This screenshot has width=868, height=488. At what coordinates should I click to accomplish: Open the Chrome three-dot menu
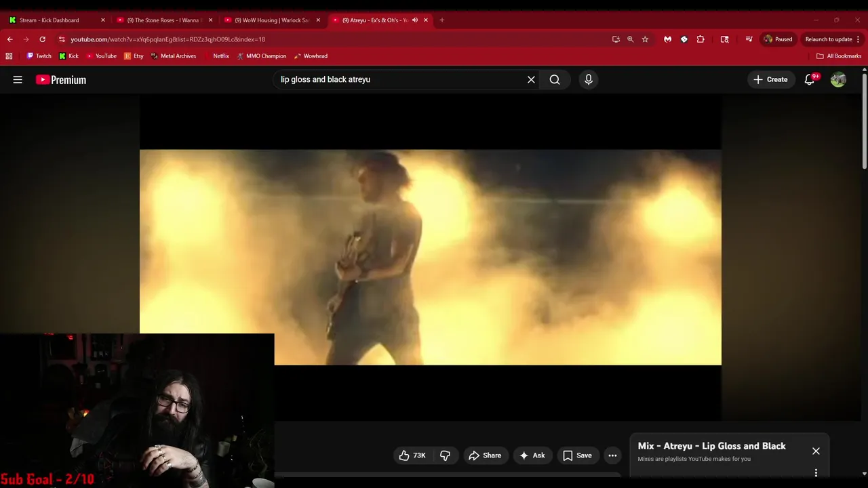click(x=859, y=39)
